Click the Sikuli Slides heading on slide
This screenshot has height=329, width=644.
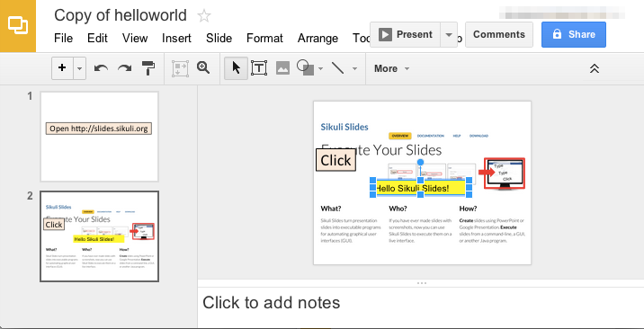(x=344, y=127)
